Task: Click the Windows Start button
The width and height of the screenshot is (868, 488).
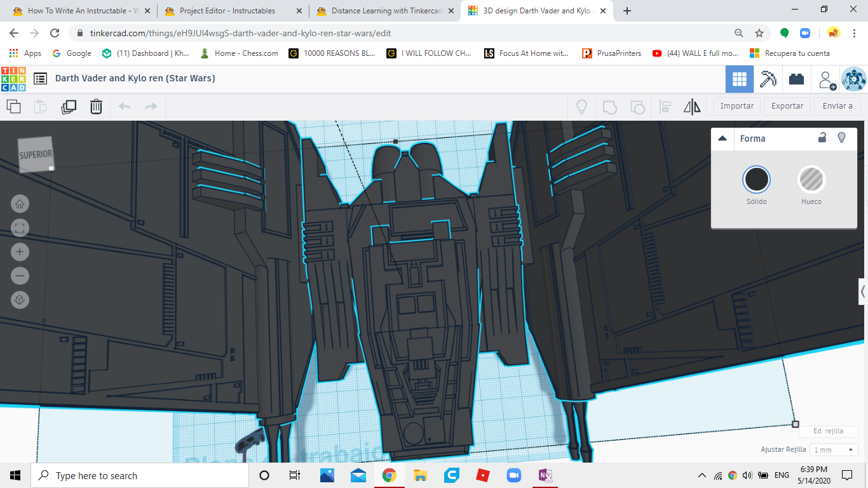Action: [x=15, y=475]
